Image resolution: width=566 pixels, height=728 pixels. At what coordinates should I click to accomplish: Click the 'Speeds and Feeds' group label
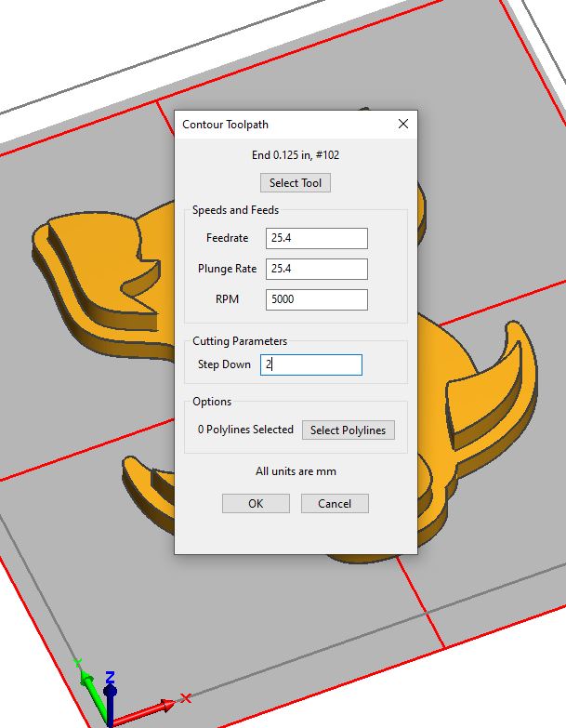pos(235,210)
